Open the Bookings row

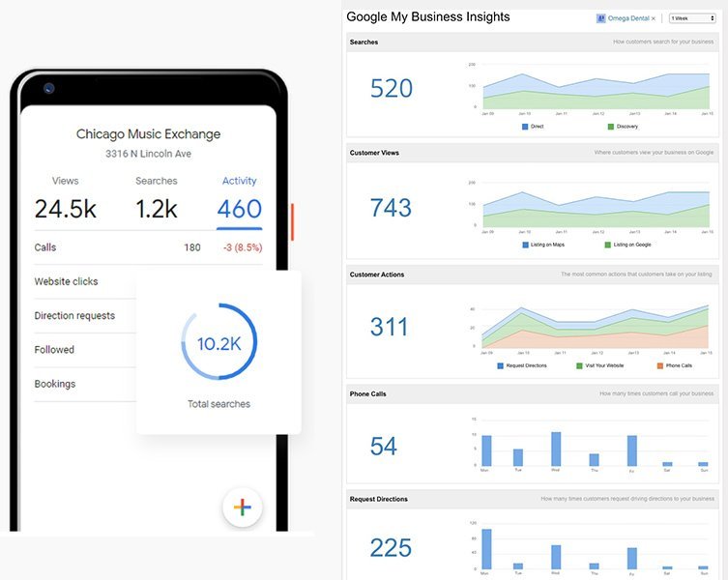[x=85, y=384]
